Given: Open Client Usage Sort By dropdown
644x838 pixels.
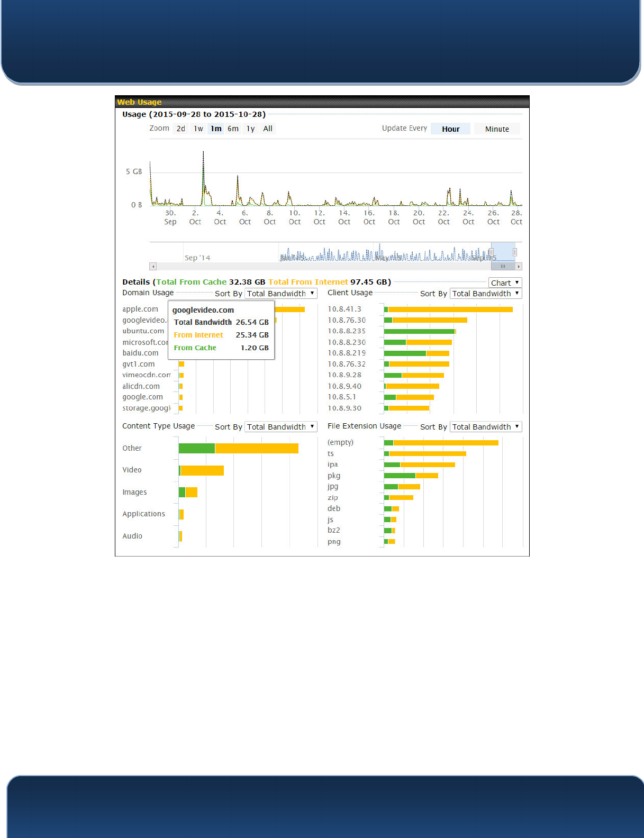Looking at the screenshot, I should (x=485, y=294).
